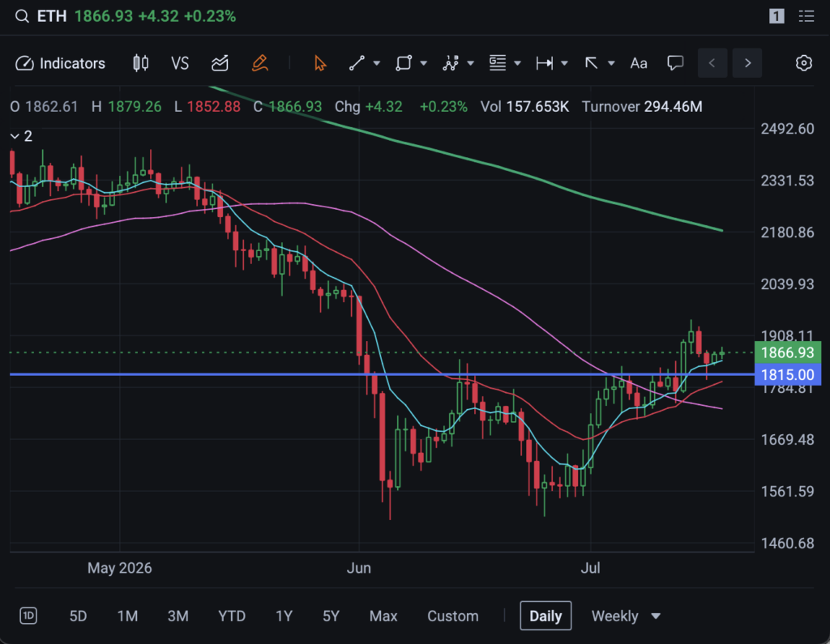Open the Indicators panel
830x644 pixels.
click(60, 63)
